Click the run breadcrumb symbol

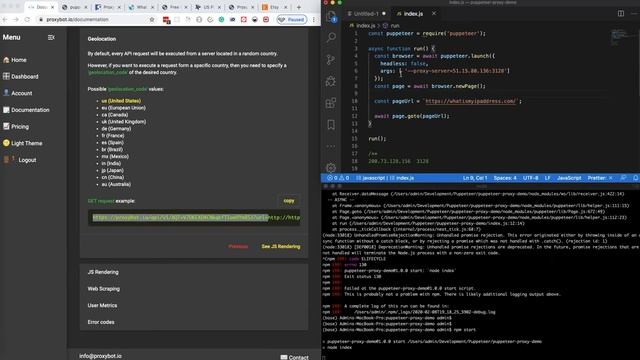coord(391,25)
